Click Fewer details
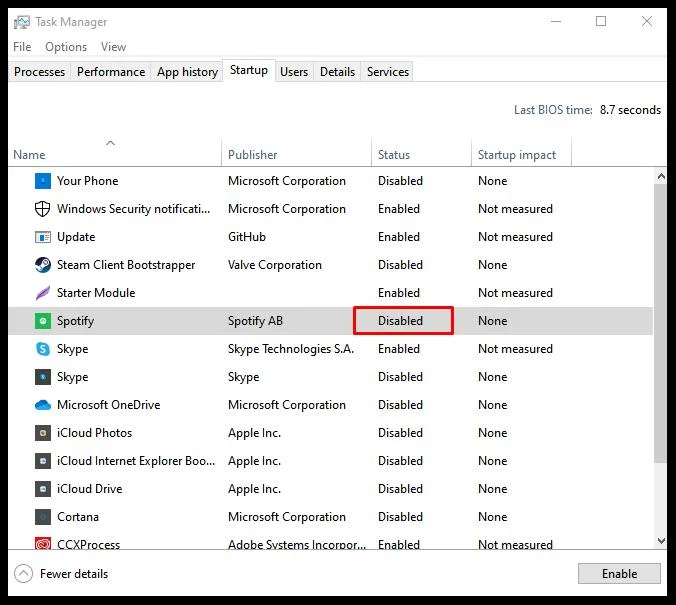This screenshot has height=605, width=676. click(74, 574)
